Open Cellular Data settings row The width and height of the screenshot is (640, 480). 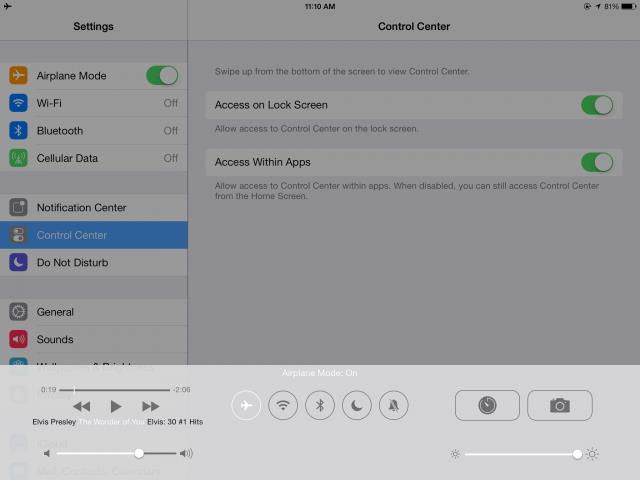pos(94,158)
